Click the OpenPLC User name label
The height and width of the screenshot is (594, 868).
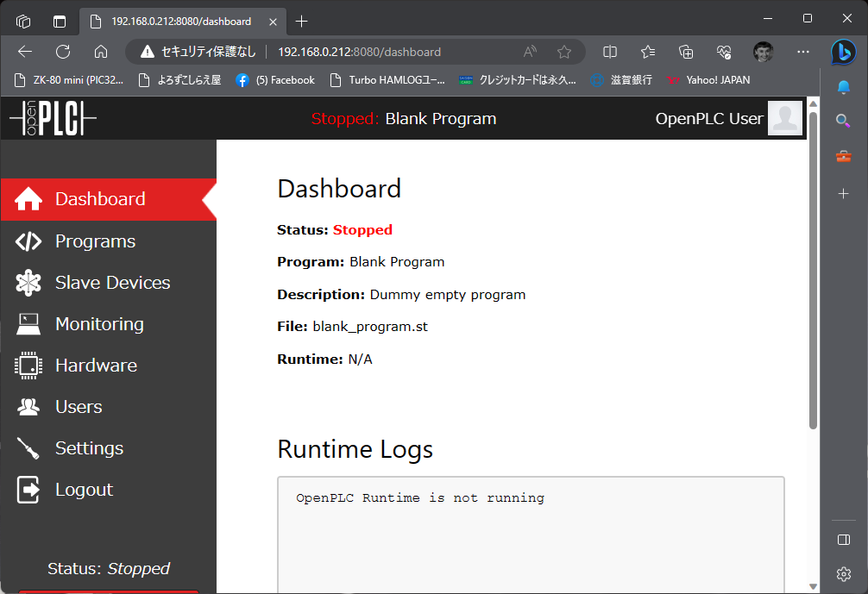pos(709,118)
